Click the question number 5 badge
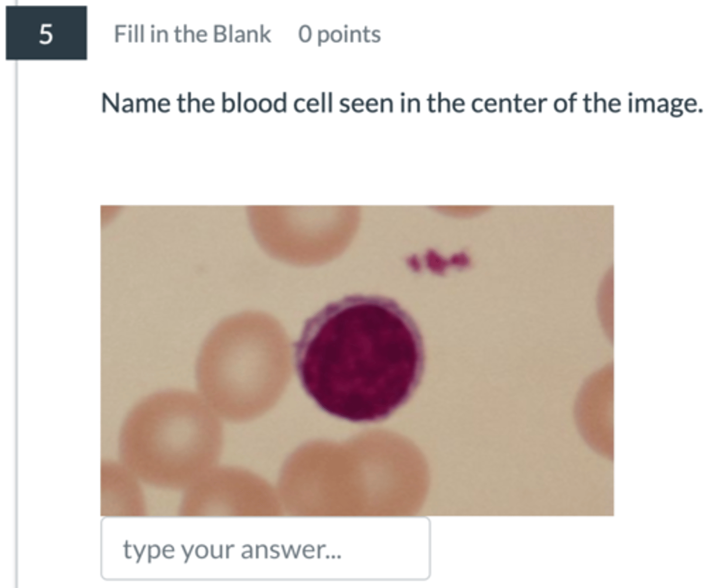Image resolution: width=707 pixels, height=588 pixels. click(46, 33)
